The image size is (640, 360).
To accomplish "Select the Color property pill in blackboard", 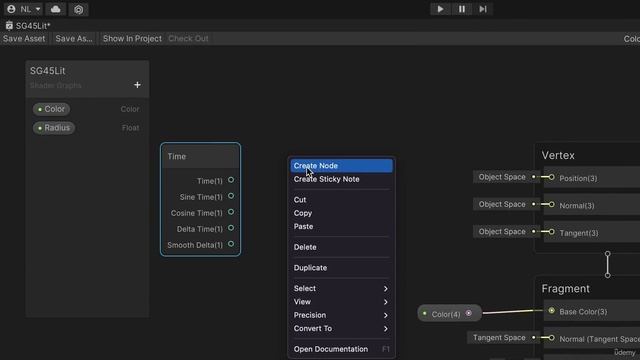I will click(x=51, y=109).
